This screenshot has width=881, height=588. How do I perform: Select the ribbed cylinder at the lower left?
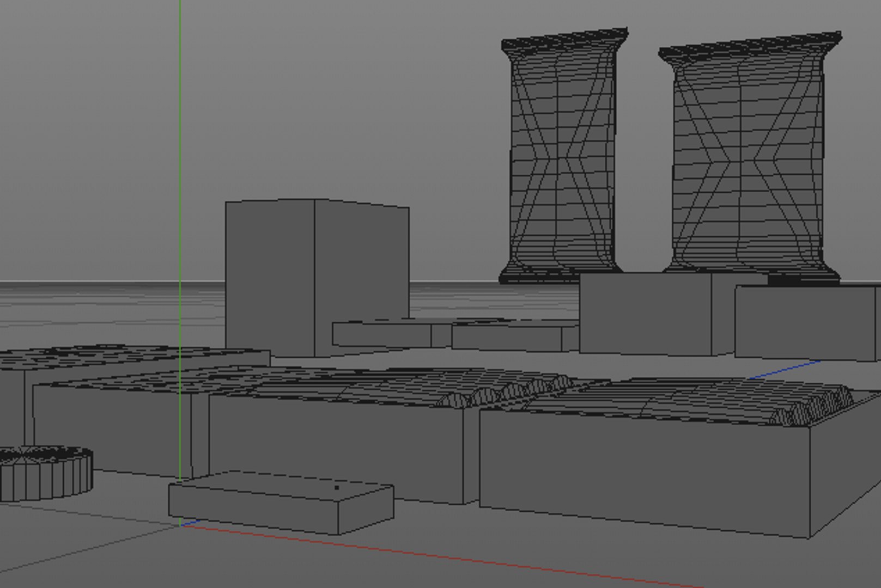(x=46, y=473)
